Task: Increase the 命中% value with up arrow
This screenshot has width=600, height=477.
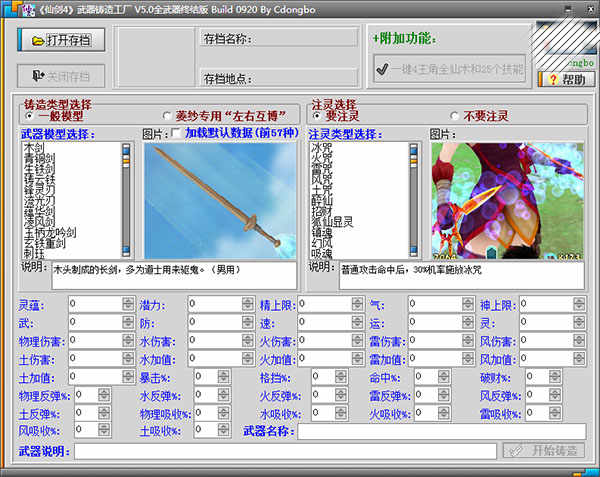Action: 443,374
